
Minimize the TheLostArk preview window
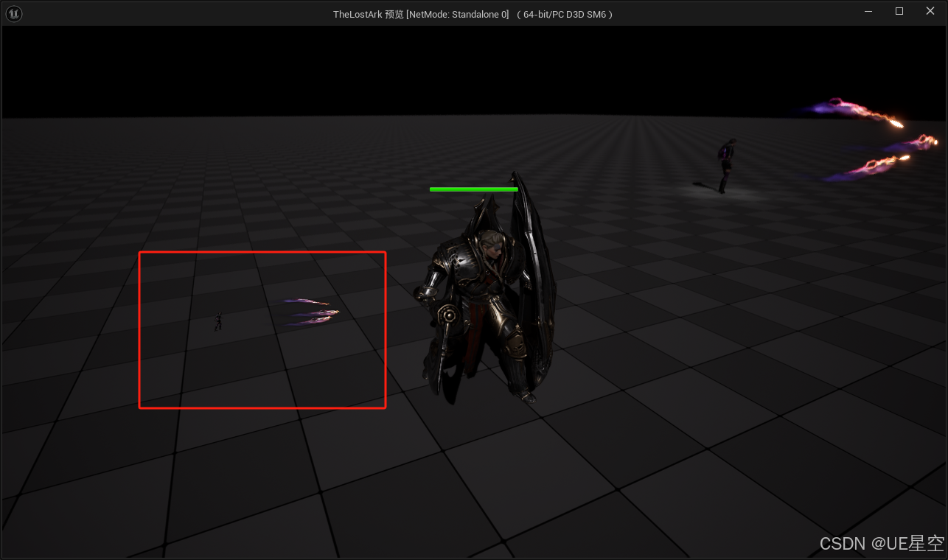[868, 11]
